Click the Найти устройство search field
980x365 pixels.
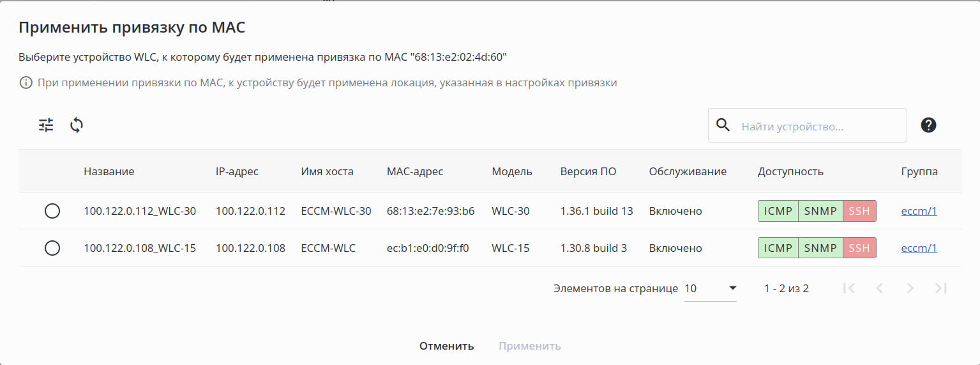click(x=820, y=127)
